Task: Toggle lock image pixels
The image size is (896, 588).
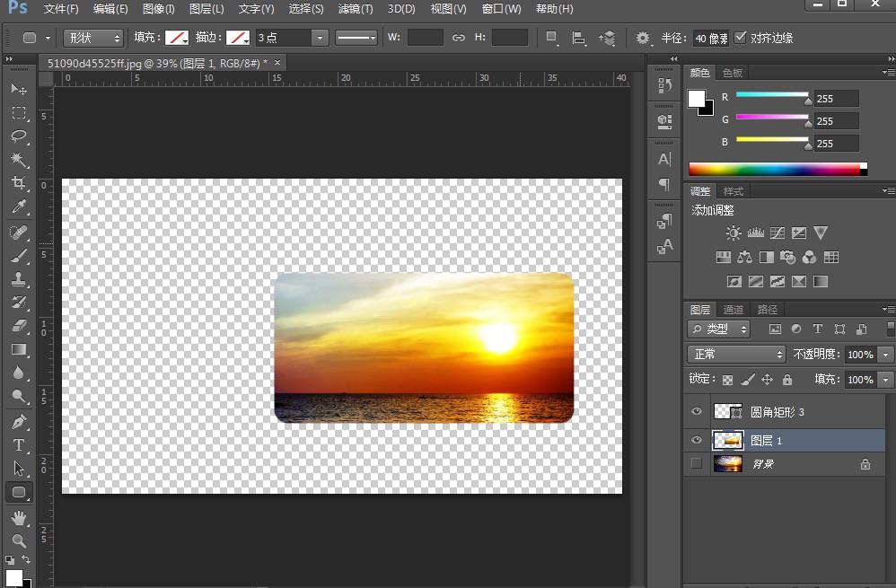Action: (x=748, y=380)
